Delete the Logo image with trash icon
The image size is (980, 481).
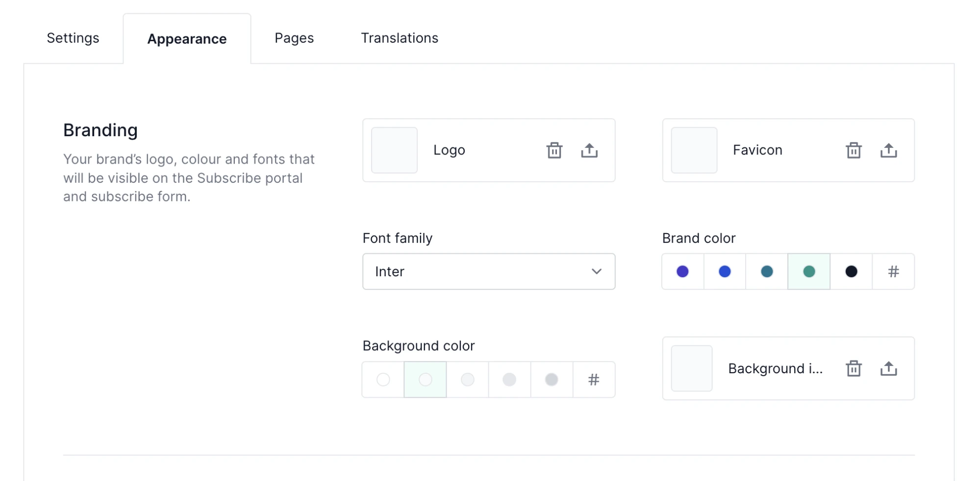[x=554, y=150]
